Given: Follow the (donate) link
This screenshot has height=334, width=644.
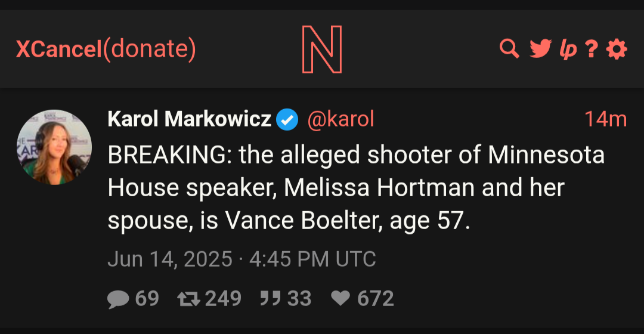Looking at the screenshot, I should click(x=150, y=49).
